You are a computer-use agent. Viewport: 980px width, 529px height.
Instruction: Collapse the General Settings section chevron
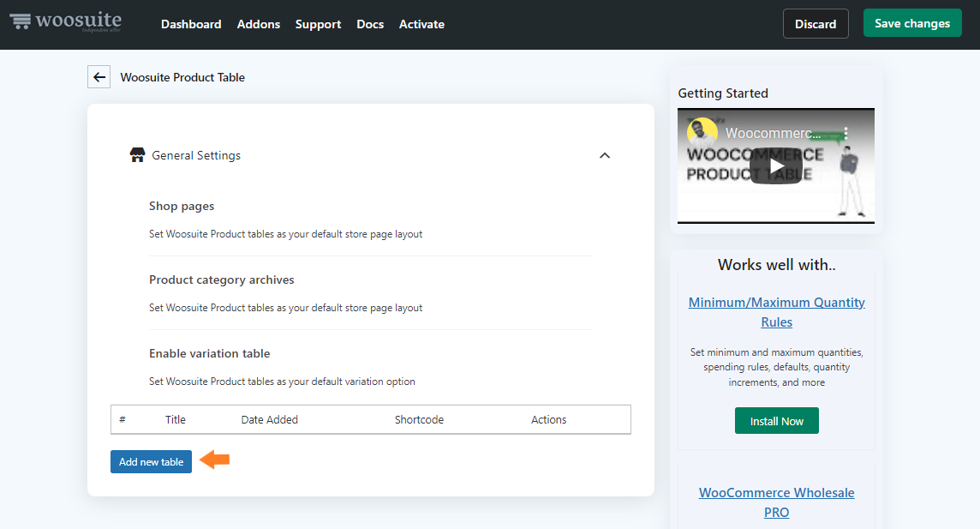pos(605,156)
